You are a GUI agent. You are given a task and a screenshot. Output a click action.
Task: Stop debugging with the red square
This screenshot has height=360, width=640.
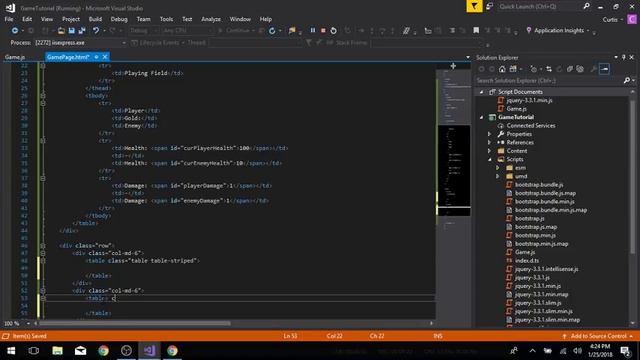[323, 31]
